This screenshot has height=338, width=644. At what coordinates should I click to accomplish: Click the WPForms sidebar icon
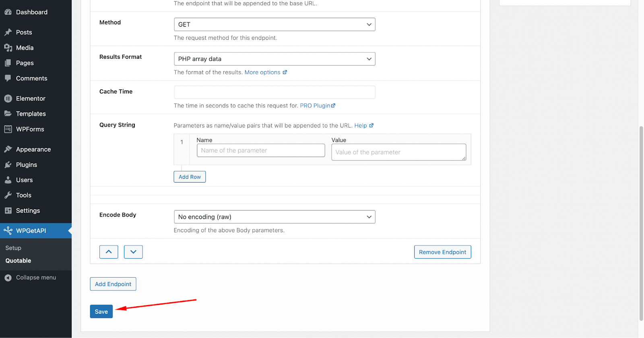tap(8, 129)
